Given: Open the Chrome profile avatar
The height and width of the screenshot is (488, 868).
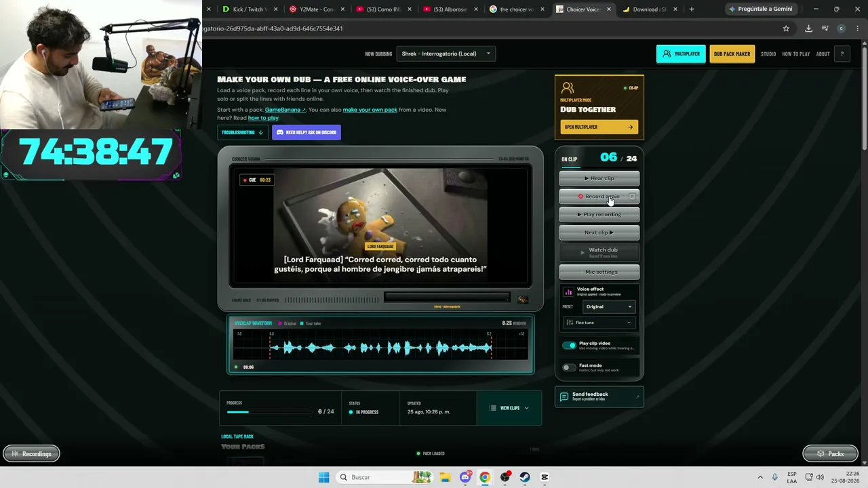Looking at the screenshot, I should tap(842, 28).
